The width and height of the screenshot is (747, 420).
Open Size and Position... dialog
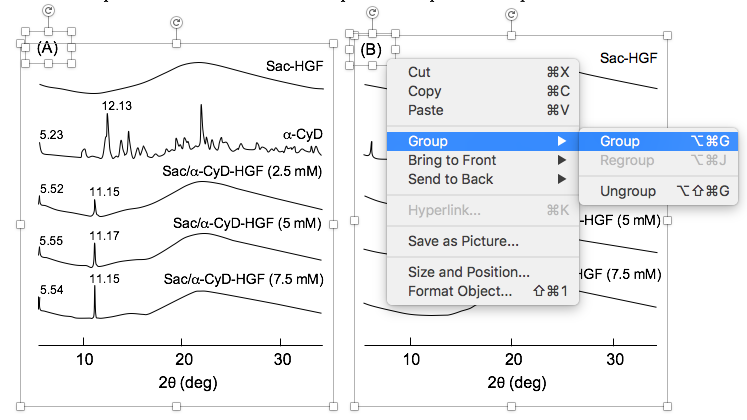pos(483,272)
